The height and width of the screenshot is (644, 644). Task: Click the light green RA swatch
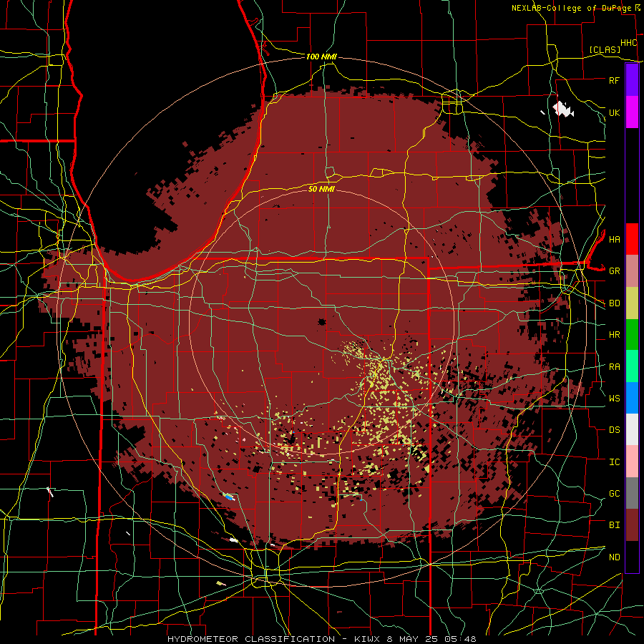632,366
